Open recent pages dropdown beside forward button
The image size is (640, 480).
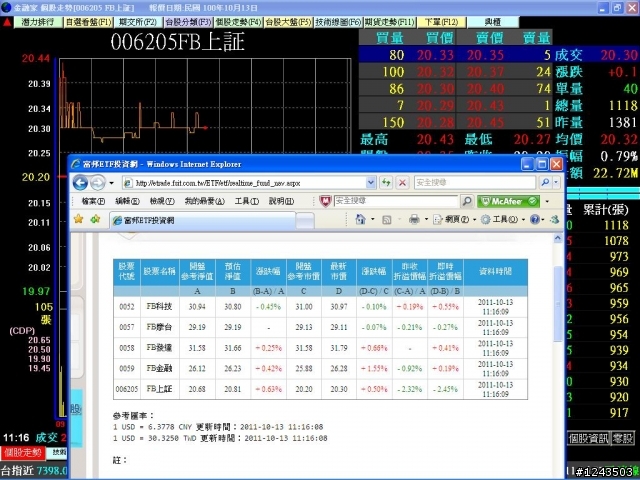tap(111, 183)
